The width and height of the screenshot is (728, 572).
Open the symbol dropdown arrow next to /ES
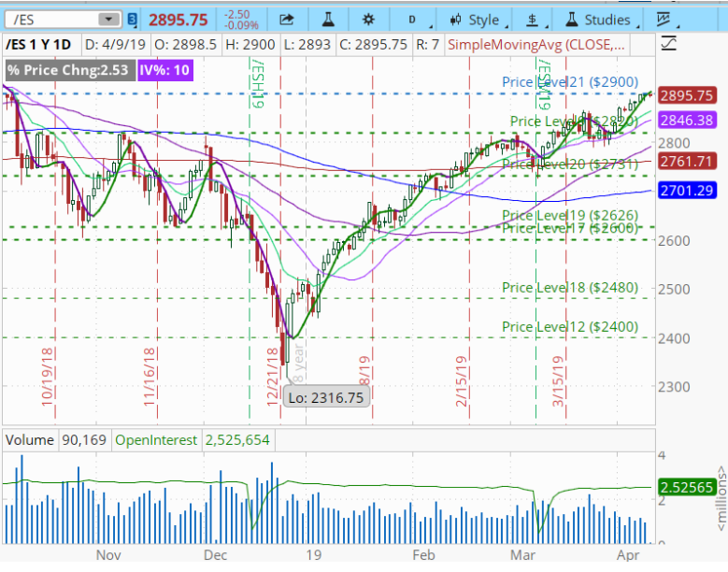pyautogui.click(x=108, y=20)
